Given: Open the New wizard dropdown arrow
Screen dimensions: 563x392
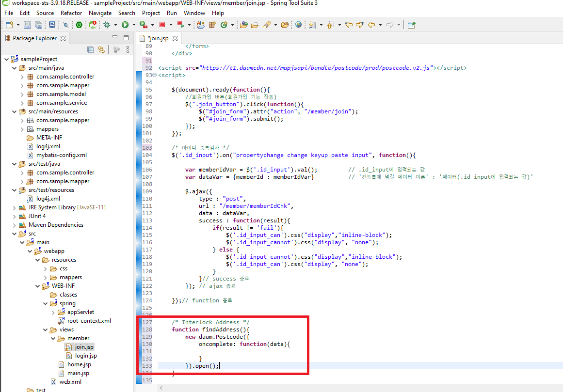Looking at the screenshot, I should [x=17, y=25].
